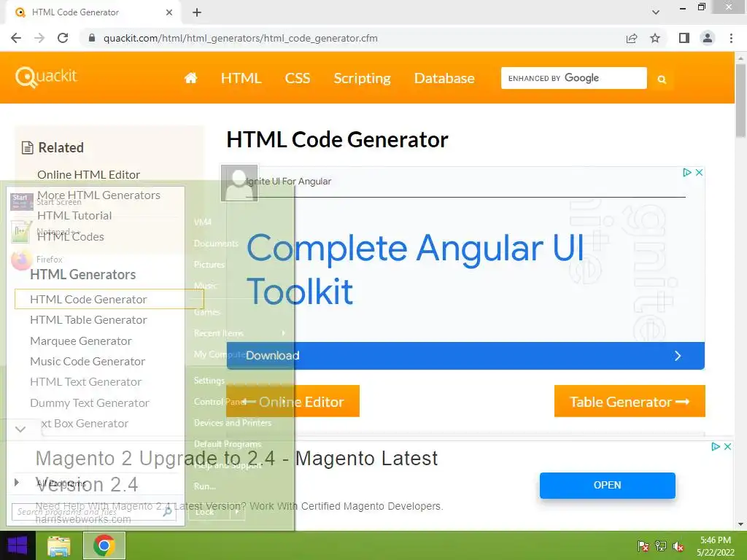Launch Notepad++ from the Start menu
Image resolution: width=747 pixels, height=560 pixels.
(21, 233)
